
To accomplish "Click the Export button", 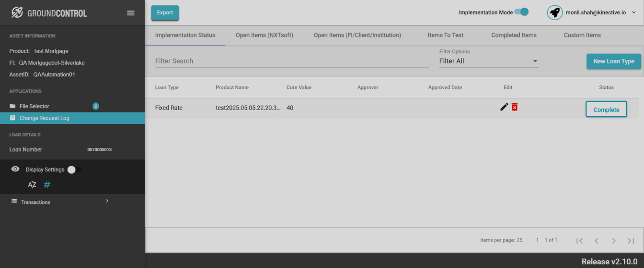I will click(165, 12).
